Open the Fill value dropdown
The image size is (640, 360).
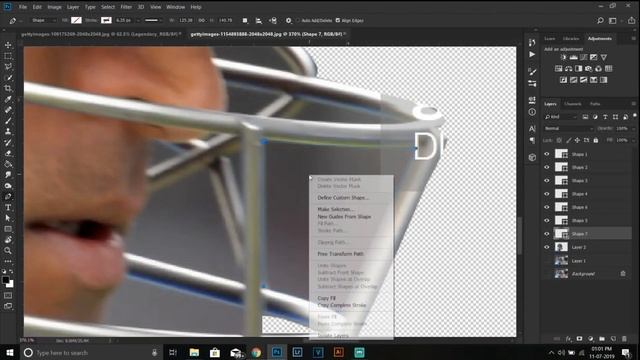point(633,140)
